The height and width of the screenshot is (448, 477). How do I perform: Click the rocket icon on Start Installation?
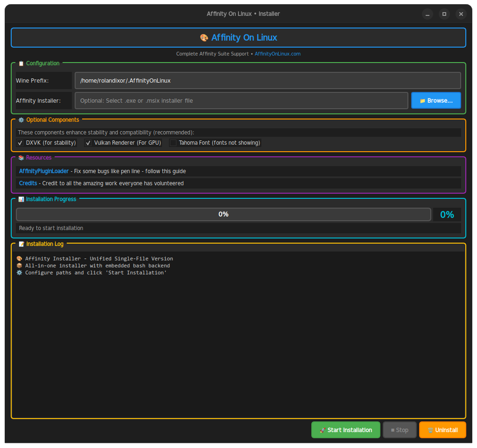(x=323, y=429)
